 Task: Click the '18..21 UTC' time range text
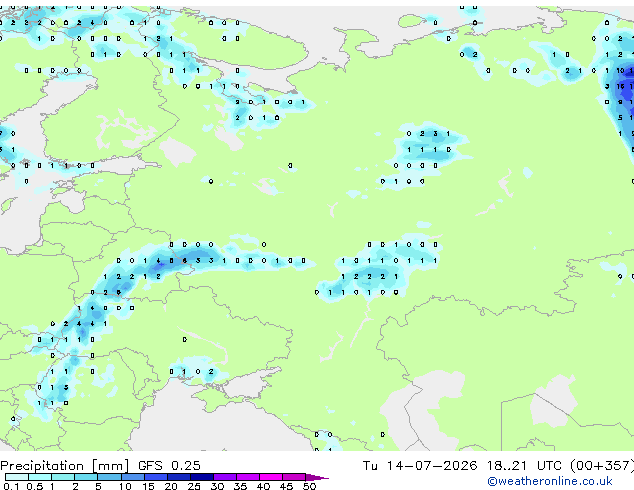(x=524, y=466)
